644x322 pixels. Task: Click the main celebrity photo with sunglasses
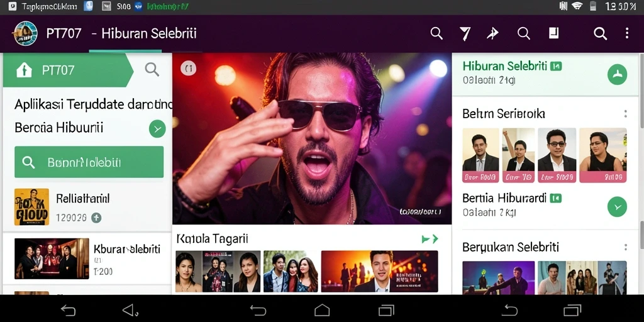pyautogui.click(x=312, y=138)
